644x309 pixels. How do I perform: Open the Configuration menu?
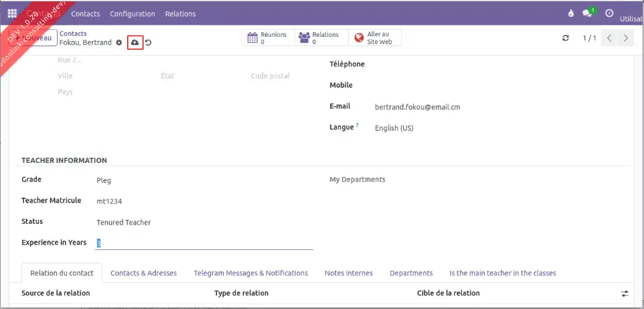pyautogui.click(x=132, y=13)
